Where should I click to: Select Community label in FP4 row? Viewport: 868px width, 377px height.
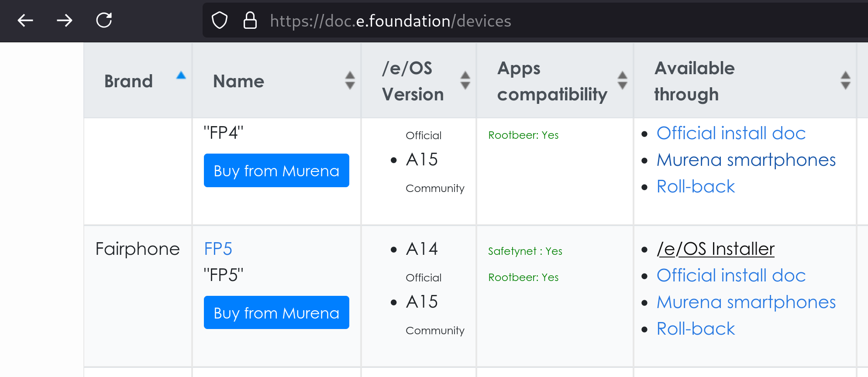coord(435,188)
